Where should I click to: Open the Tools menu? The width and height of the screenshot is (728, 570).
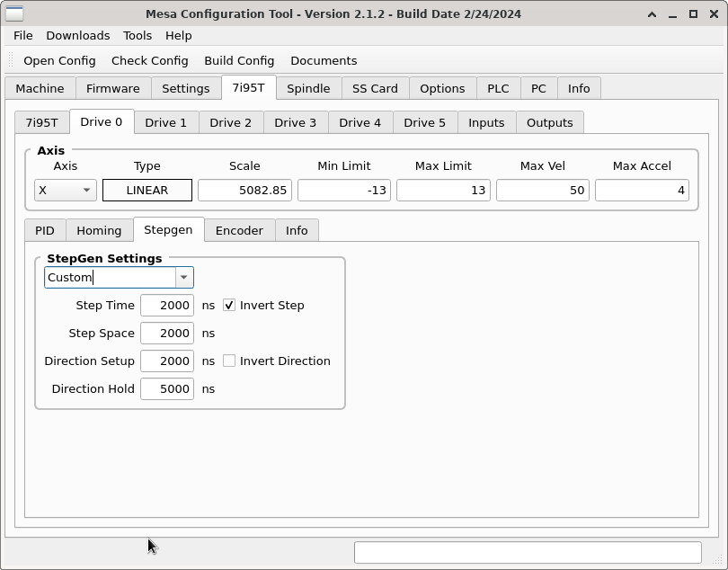click(138, 36)
